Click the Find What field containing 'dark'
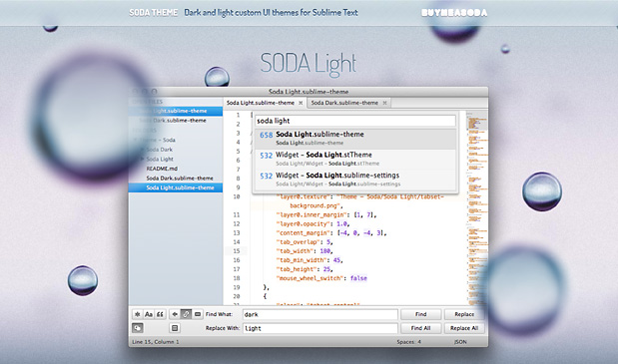 point(320,314)
